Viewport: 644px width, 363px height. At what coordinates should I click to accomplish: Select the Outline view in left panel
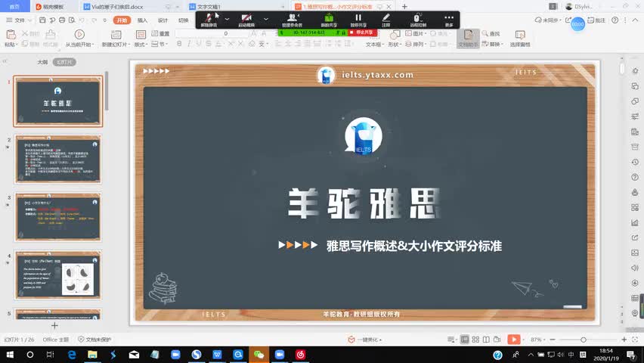click(42, 62)
